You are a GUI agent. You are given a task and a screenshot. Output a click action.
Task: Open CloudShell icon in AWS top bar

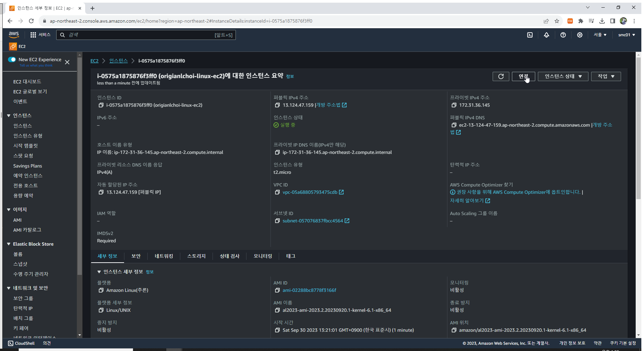pyautogui.click(x=530, y=35)
